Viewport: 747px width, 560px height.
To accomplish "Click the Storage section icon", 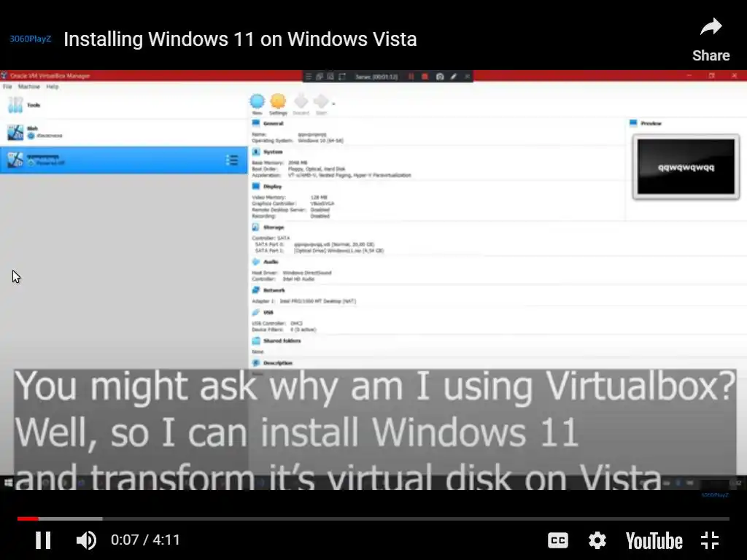I will click(x=256, y=227).
